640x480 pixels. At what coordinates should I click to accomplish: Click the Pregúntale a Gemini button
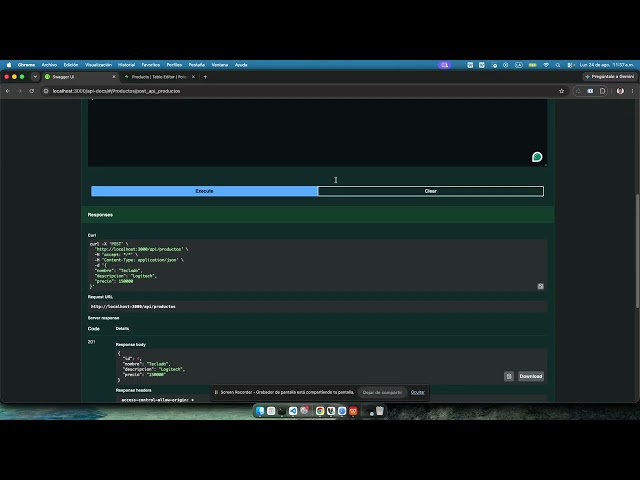609,77
